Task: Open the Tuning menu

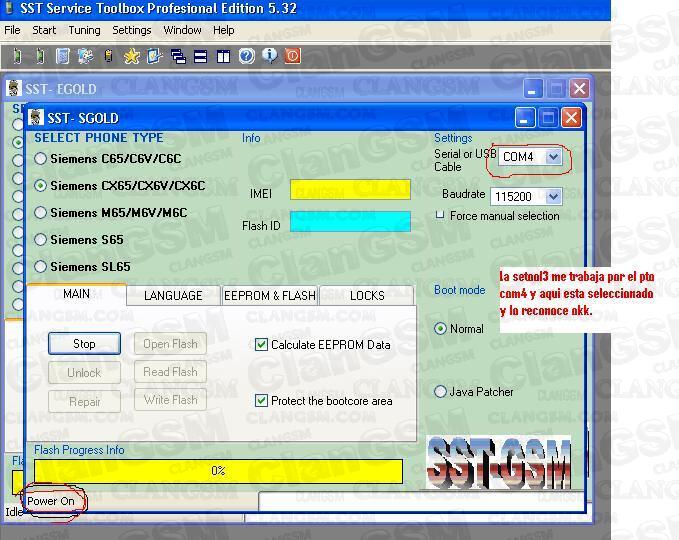Action: pos(84,30)
